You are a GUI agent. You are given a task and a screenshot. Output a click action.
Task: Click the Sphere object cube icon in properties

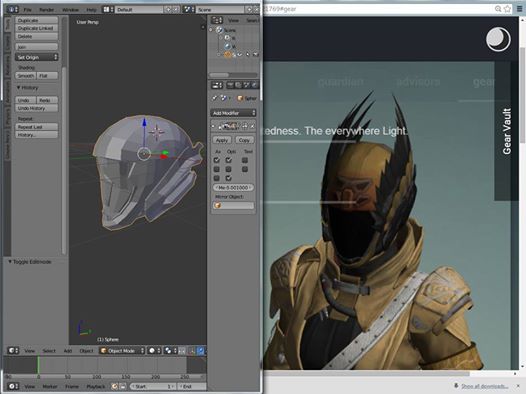[240, 98]
